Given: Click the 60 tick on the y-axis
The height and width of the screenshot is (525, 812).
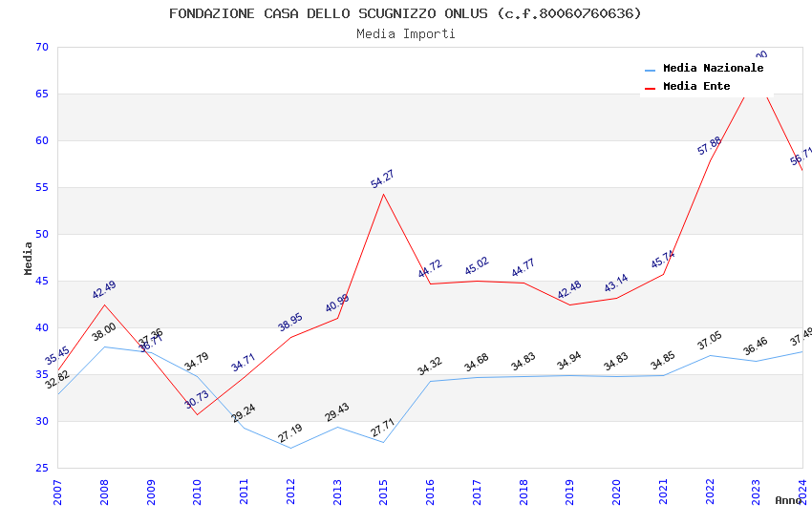Looking at the screenshot, I should click(42, 140).
